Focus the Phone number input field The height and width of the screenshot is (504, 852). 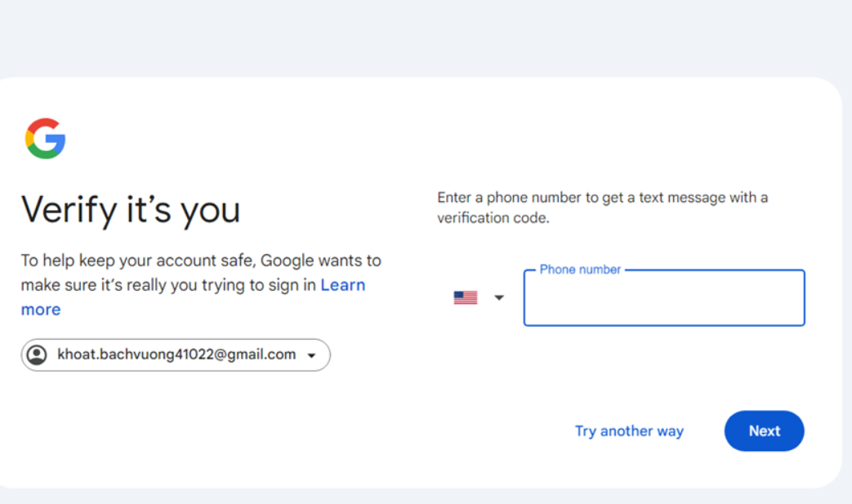pyautogui.click(x=663, y=301)
